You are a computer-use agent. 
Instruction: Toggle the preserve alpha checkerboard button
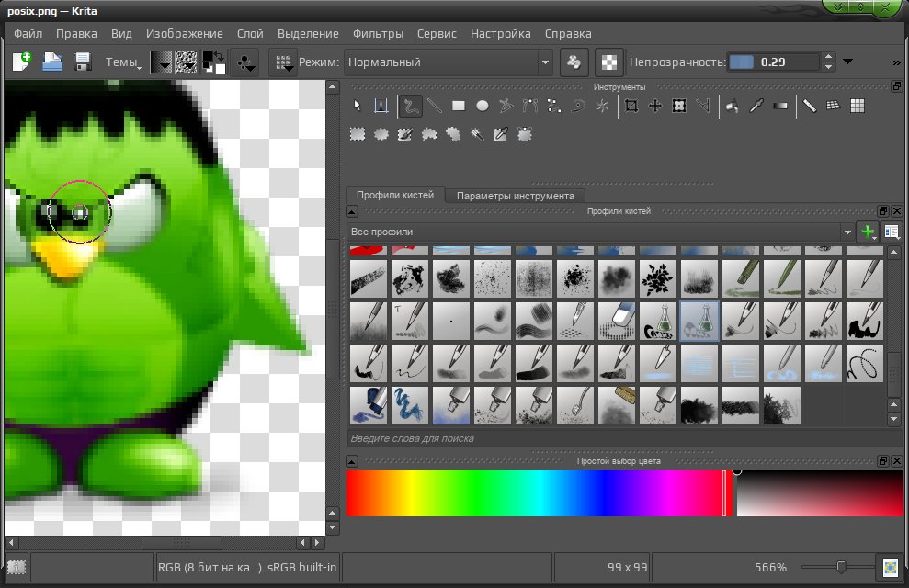tap(608, 62)
